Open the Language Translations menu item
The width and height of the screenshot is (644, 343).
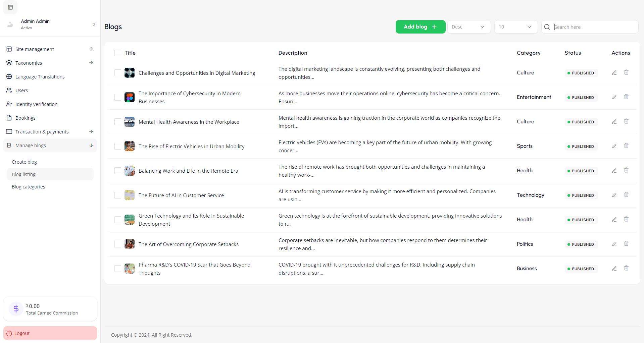point(40,77)
